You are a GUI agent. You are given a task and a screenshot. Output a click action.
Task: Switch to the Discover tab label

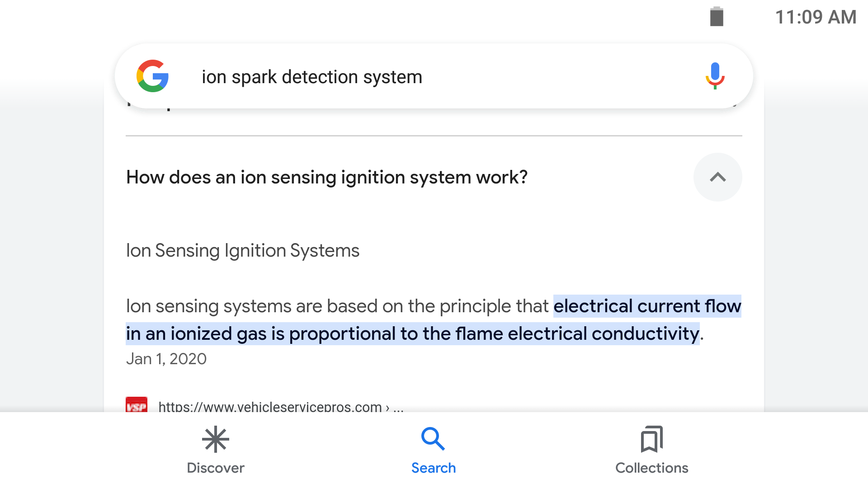[x=216, y=468]
